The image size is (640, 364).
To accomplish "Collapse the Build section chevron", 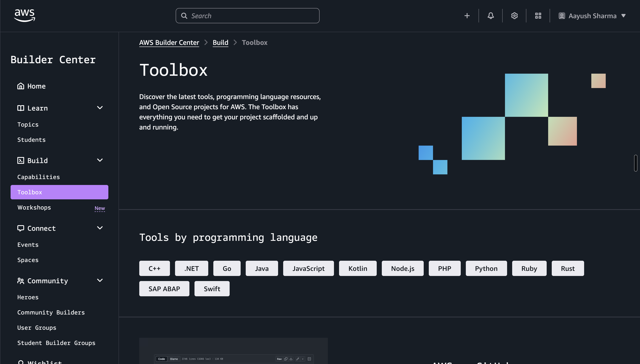I will [100, 160].
